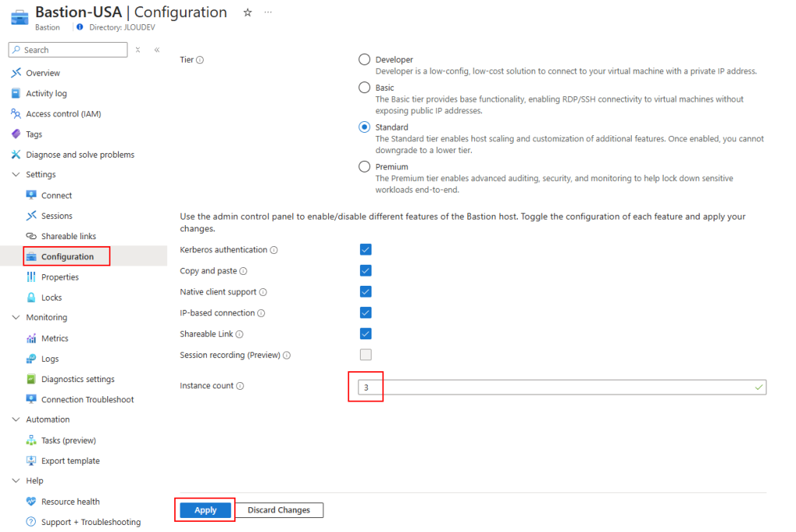Click the Locks padlock icon

coord(31,297)
